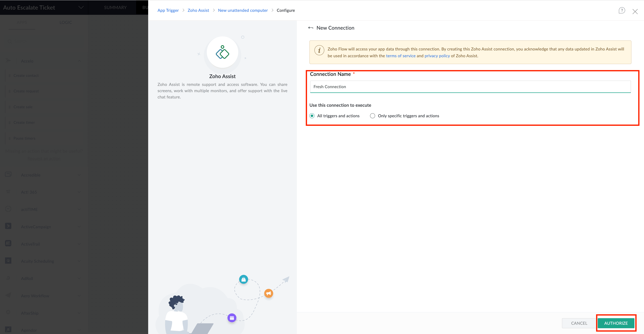
Task: Click the Connection Name input field
Action: [470, 87]
